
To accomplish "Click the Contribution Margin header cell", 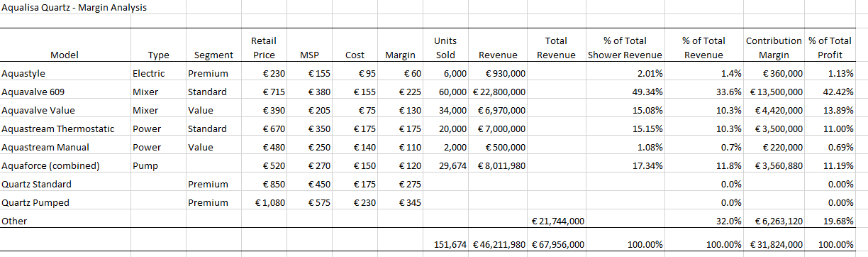I will click(774, 48).
